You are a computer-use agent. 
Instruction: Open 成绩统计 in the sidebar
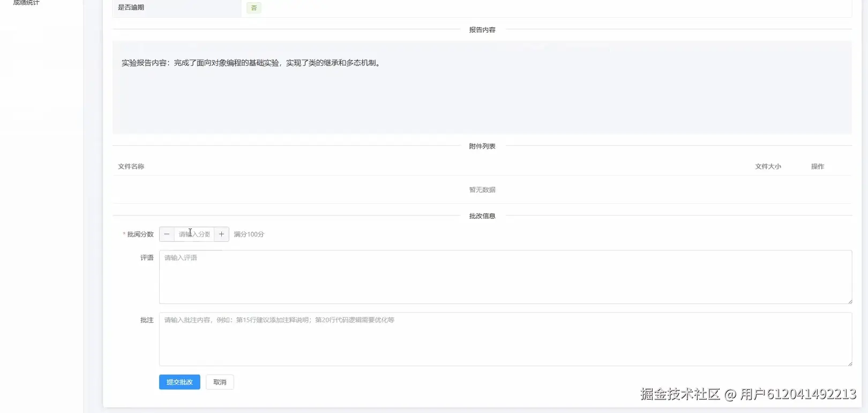coord(26,3)
